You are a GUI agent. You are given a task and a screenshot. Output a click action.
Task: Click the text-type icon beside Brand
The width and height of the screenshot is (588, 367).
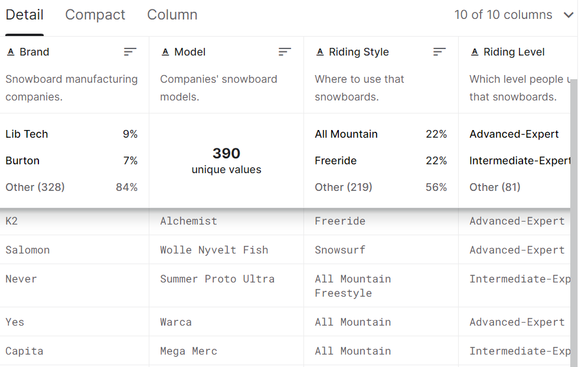[x=11, y=52]
